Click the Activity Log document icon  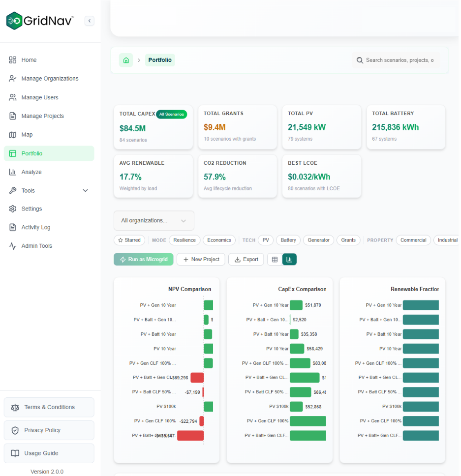click(x=13, y=227)
